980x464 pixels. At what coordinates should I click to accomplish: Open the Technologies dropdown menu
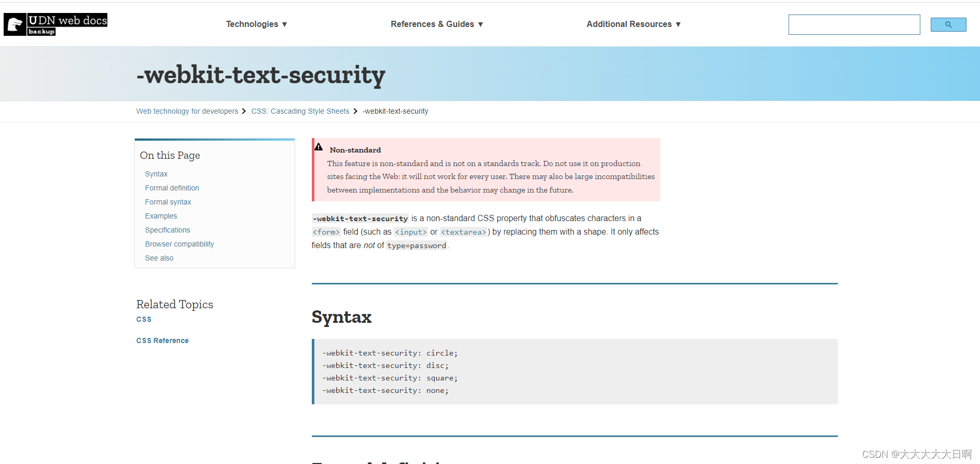tap(256, 24)
